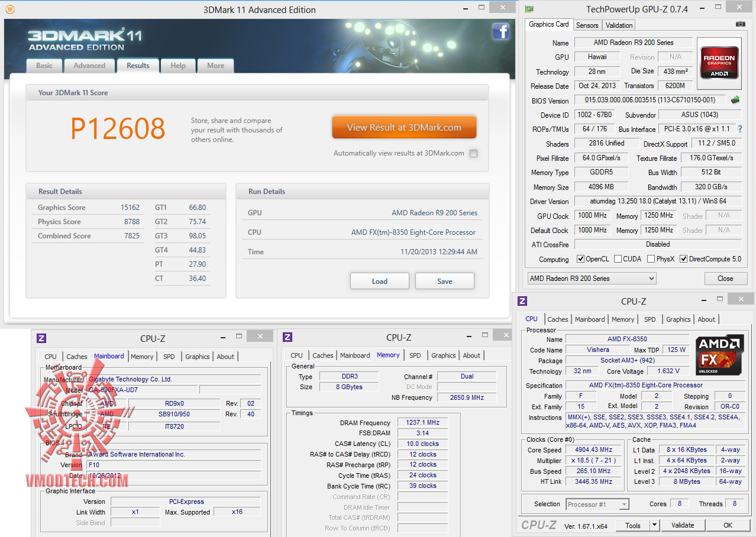Click the Combined Score 7825 value
The image size is (756, 537).
tap(132, 236)
